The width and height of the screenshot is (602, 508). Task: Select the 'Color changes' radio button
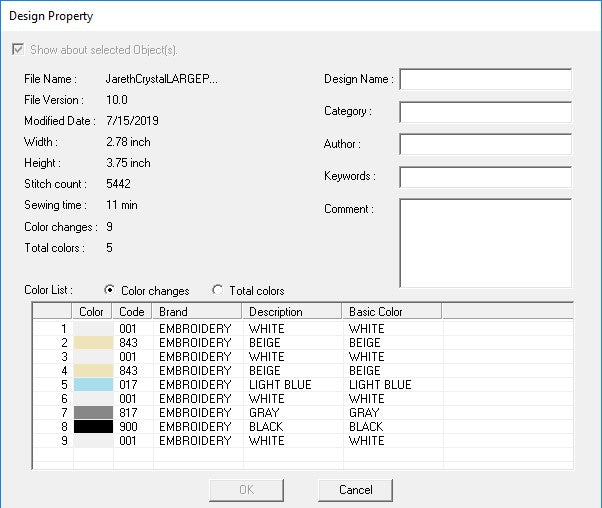coord(109,291)
